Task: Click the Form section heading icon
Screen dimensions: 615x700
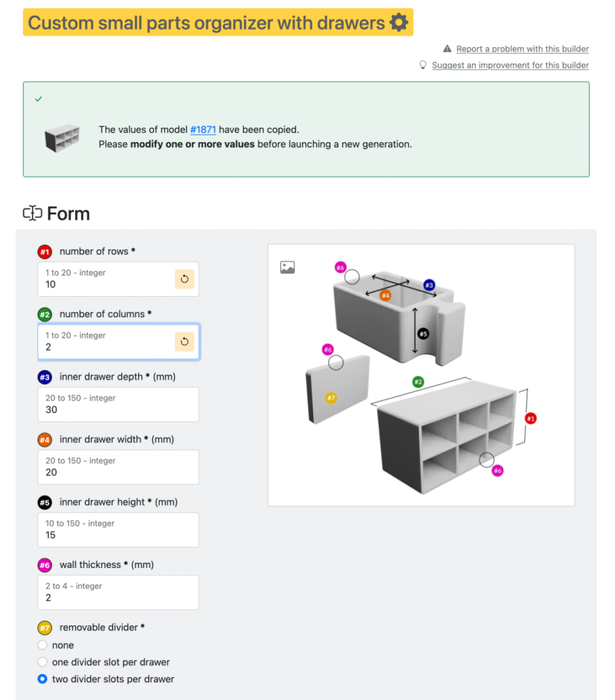Action: click(x=32, y=213)
